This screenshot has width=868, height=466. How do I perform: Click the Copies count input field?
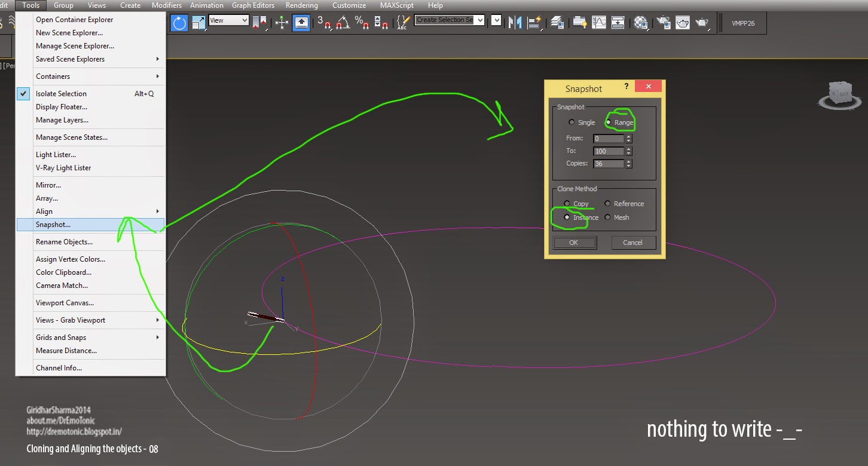click(x=609, y=164)
